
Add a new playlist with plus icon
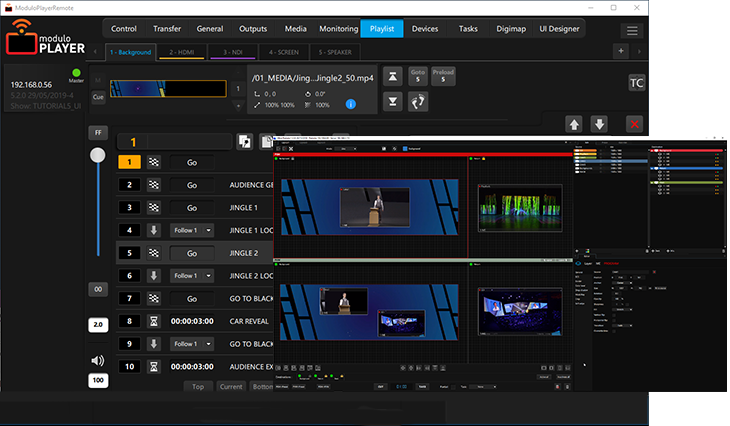[621, 51]
